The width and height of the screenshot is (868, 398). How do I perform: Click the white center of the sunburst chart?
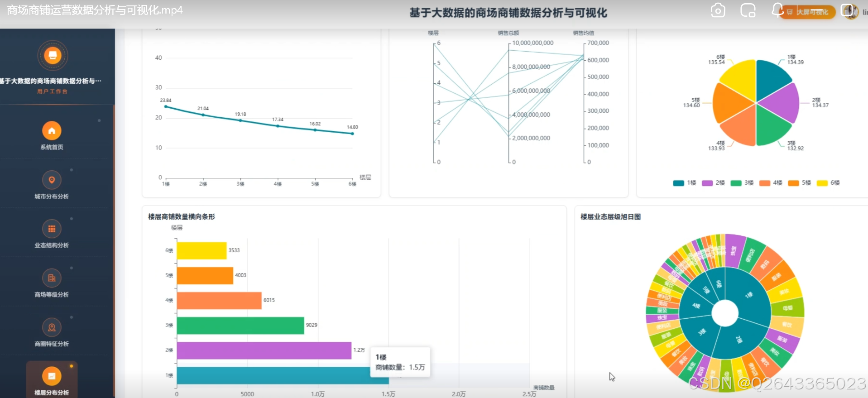point(725,313)
